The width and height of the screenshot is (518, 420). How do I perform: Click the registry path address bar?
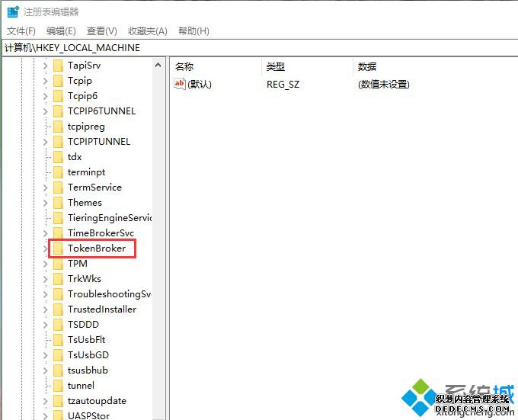(x=260, y=48)
